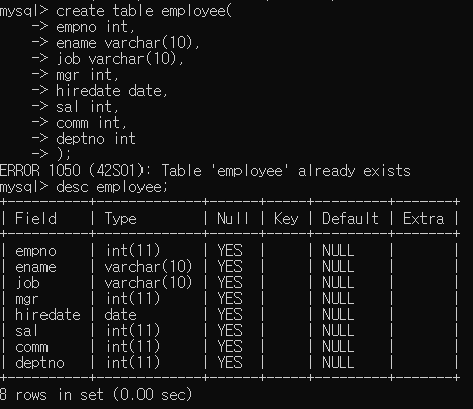Image resolution: width=473 pixels, height=409 pixels.
Task: Select the Type column header
Action: [120, 219]
